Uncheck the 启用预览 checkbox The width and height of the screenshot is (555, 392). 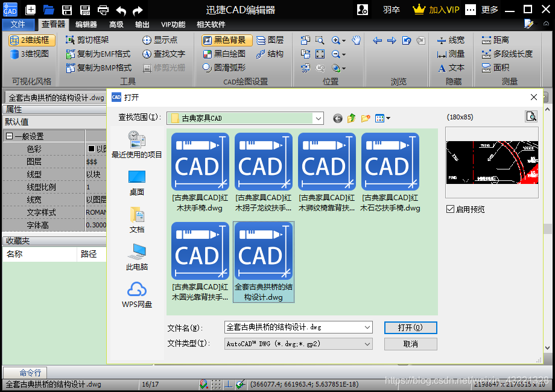[x=450, y=209]
